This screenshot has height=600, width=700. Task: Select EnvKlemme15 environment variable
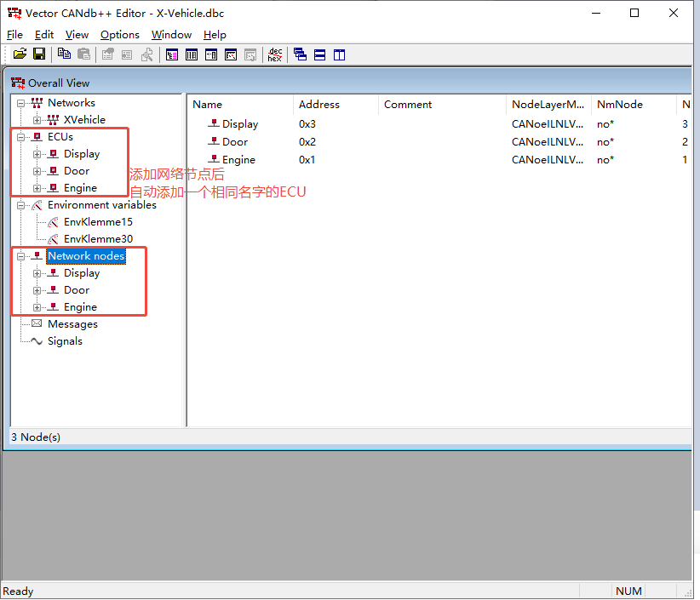pos(98,222)
